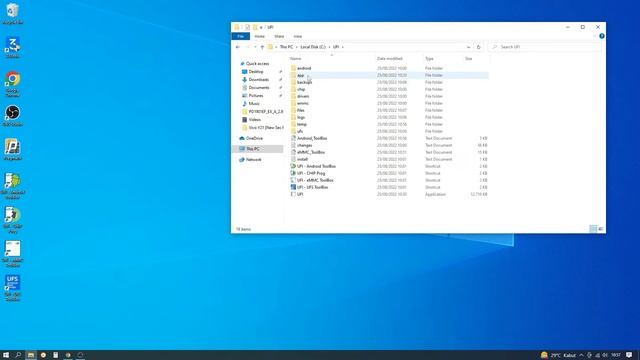640x360 pixels.
Task: Open the Google Chrome desktop shortcut
Action: coord(13,84)
